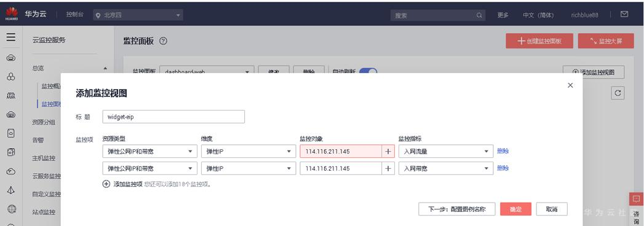Click the circled plus 添加监控项 icon
The width and height of the screenshot is (644, 226).
[106, 184]
